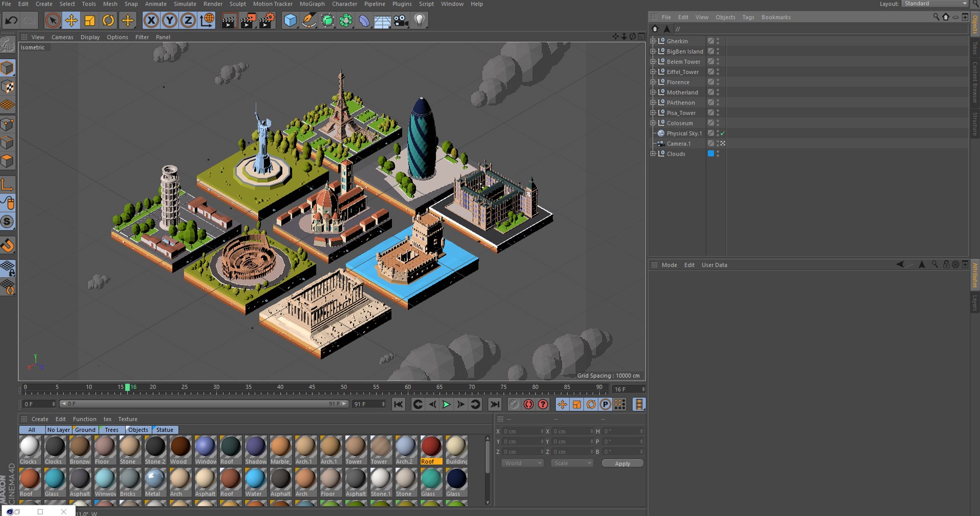Expand the Coloseum object

(653, 122)
